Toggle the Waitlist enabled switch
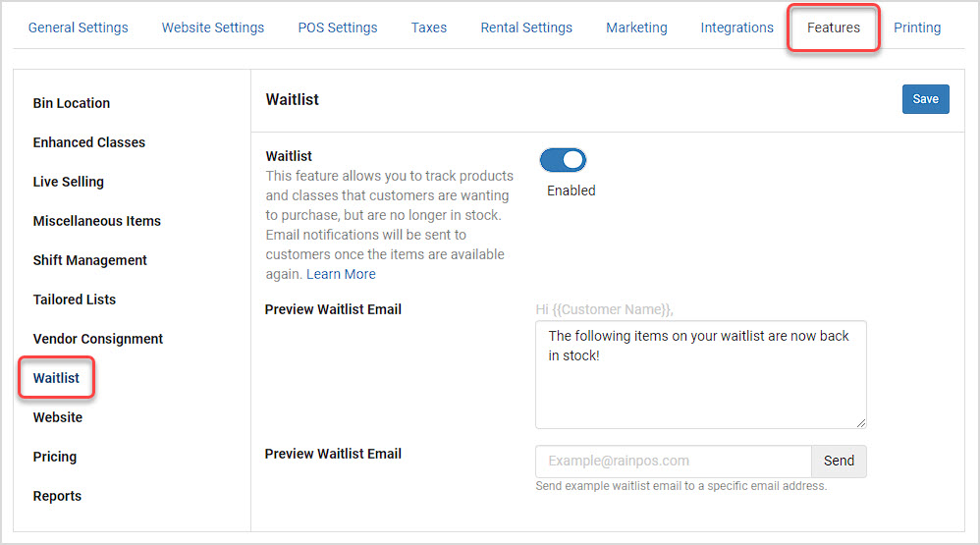The image size is (980, 545). [563, 160]
